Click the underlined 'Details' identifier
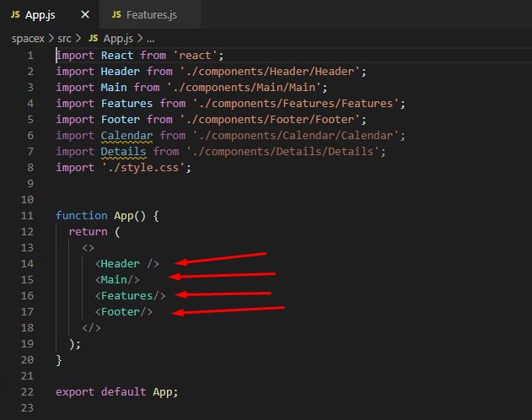Image resolution: width=532 pixels, height=420 pixels. (123, 151)
